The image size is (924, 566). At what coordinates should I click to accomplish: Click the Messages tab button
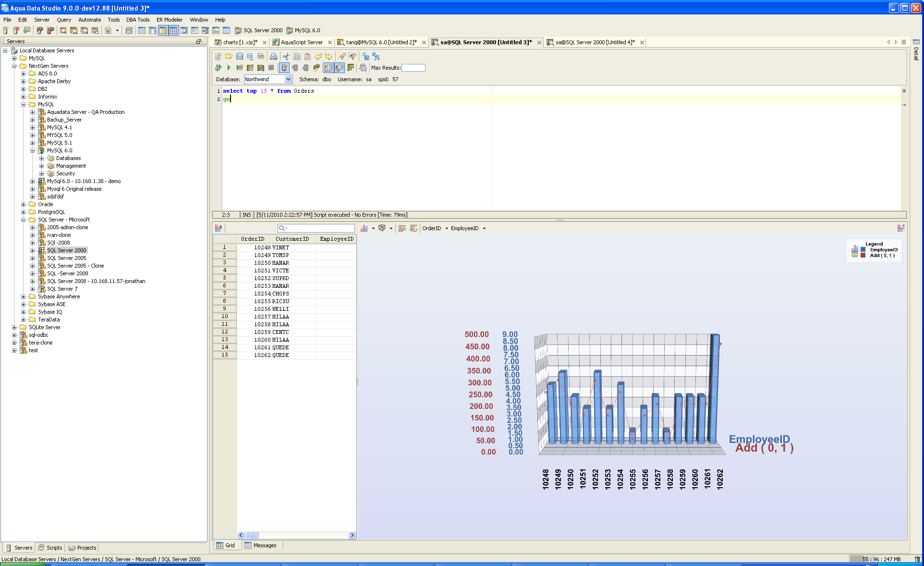point(261,545)
